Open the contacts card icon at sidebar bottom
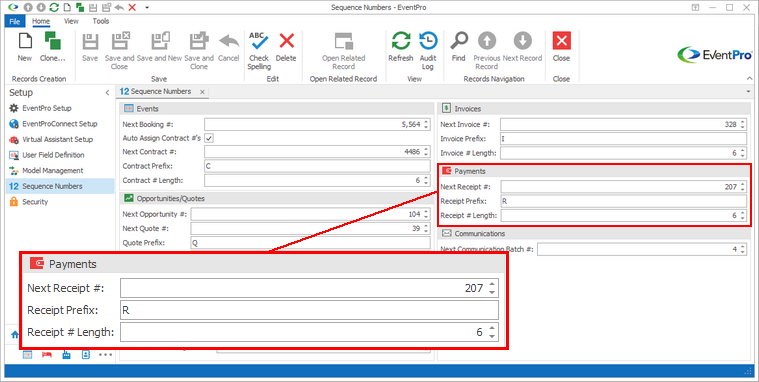 (x=86, y=354)
